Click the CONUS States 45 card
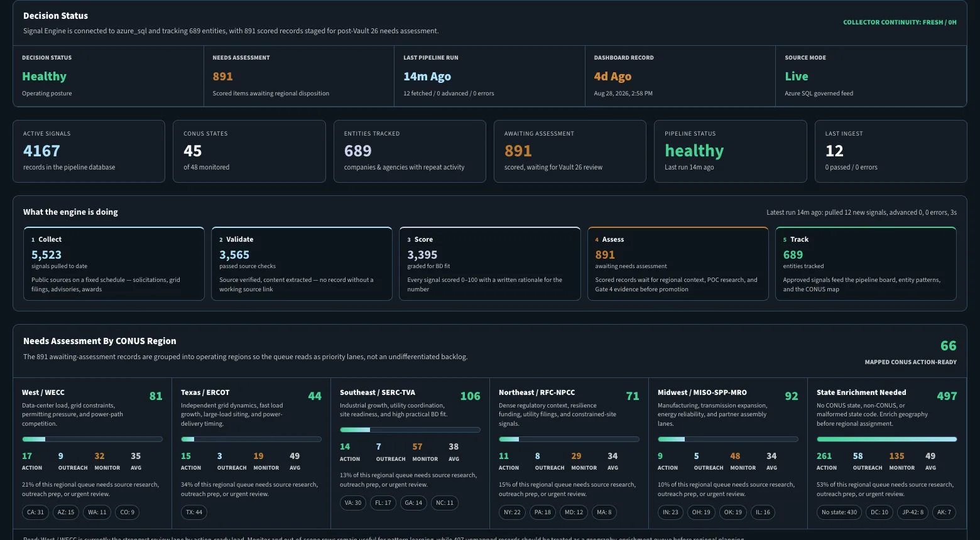 [249, 151]
